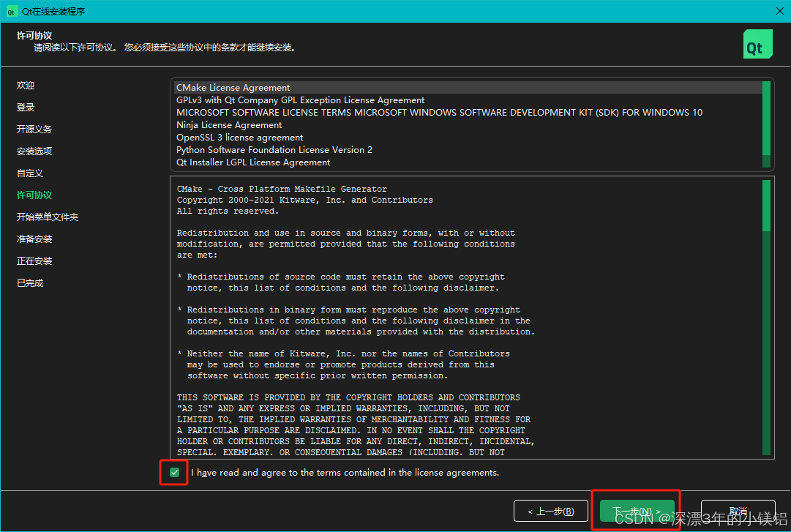Click the Qt logo in the header
This screenshot has height=532, width=791.
[757, 44]
